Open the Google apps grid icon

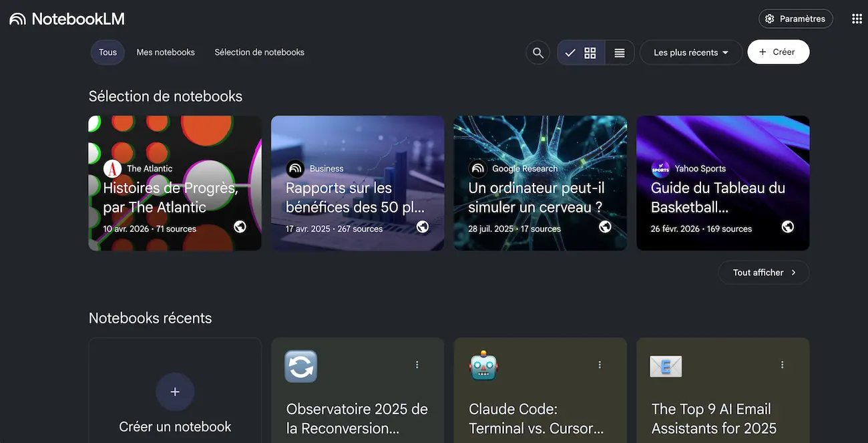click(857, 19)
